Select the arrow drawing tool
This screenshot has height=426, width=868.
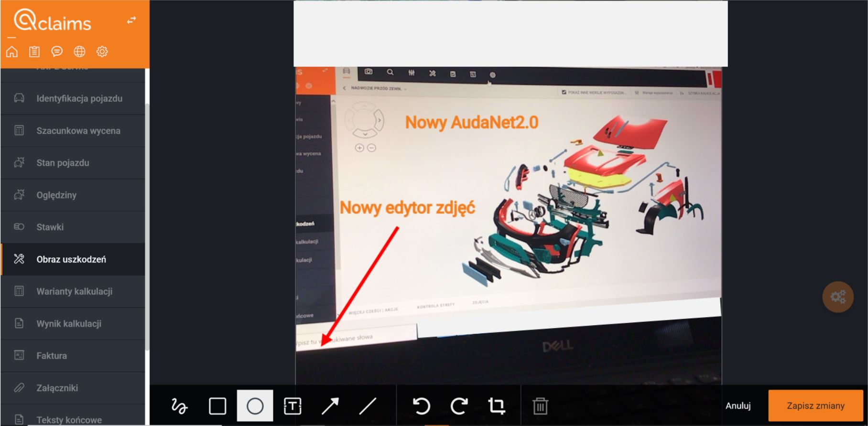(330, 406)
